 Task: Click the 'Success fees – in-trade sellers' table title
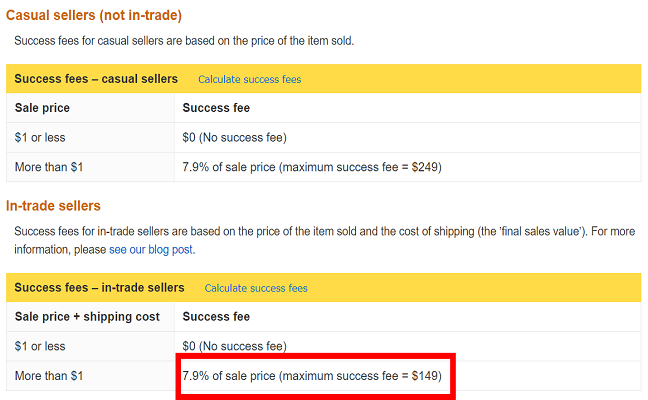point(100,288)
